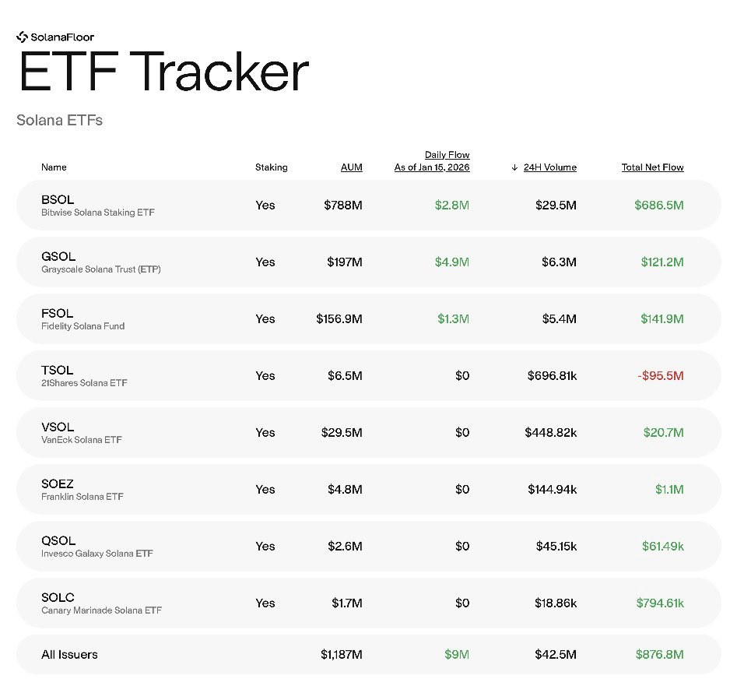Select the SOEZ Franklin Solana ETF row

coord(369,490)
